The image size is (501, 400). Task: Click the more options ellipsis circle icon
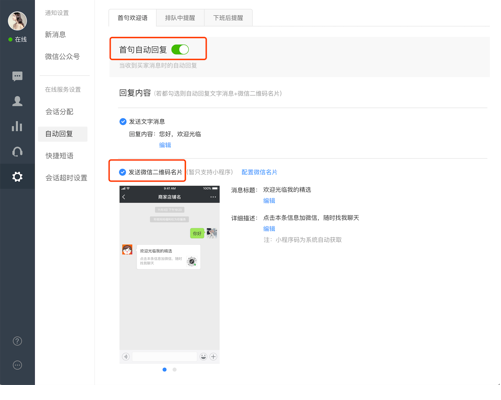pyautogui.click(x=17, y=365)
